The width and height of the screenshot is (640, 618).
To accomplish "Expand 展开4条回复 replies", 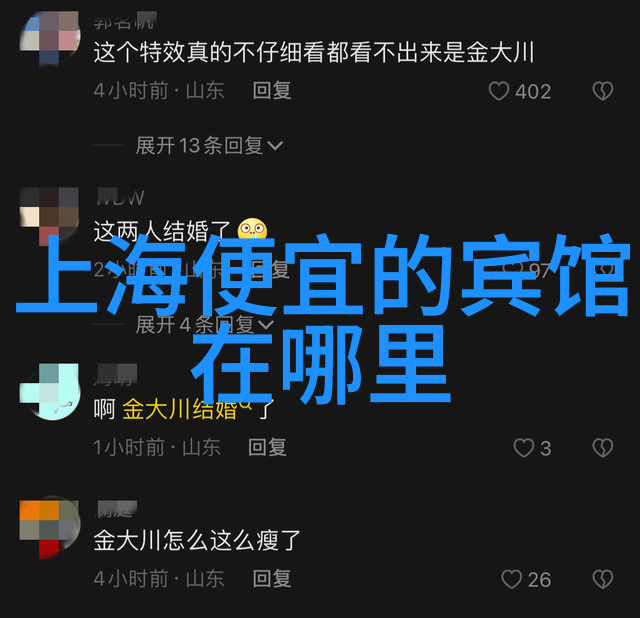I will (205, 325).
